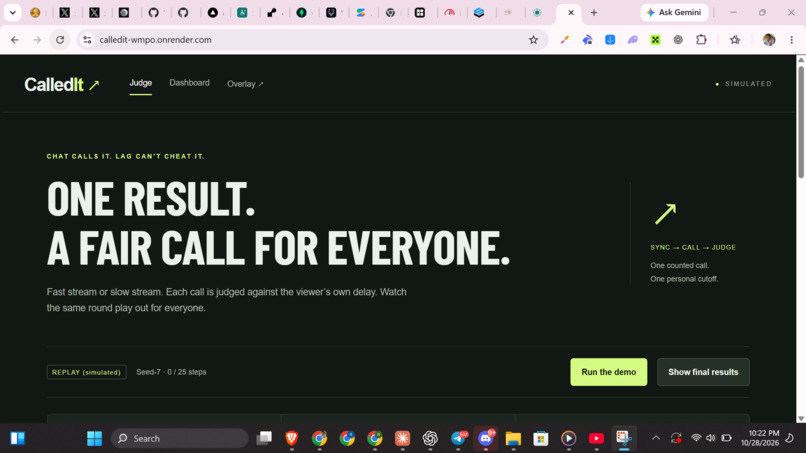This screenshot has height=453, width=806.
Task: Open Snipping Tool from the taskbar
Action: click(624, 439)
